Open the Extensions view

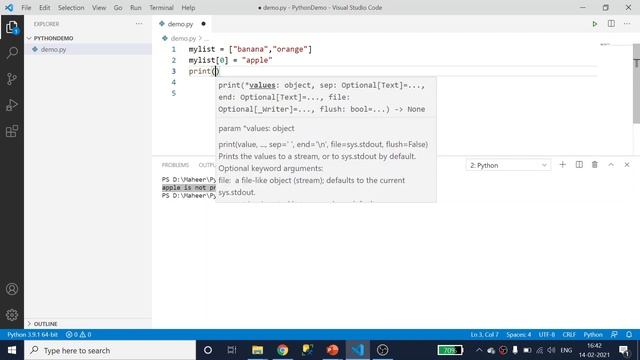pos(12,131)
